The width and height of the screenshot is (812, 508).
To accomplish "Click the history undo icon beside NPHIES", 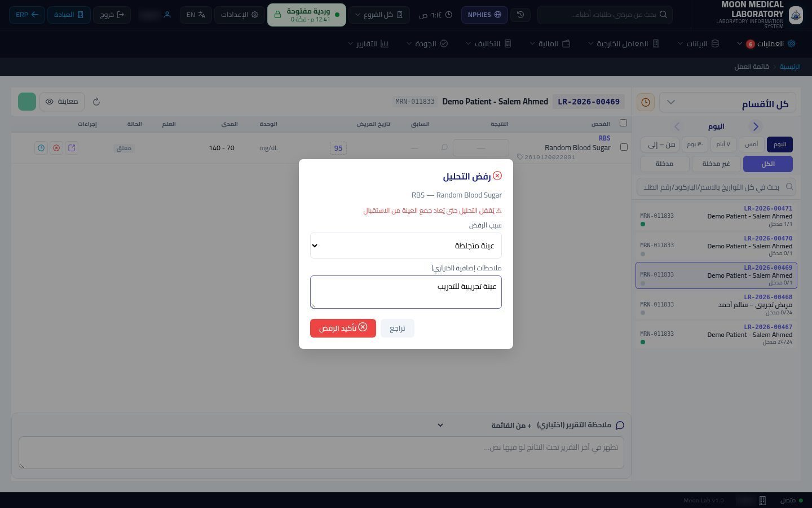I will click(x=520, y=15).
